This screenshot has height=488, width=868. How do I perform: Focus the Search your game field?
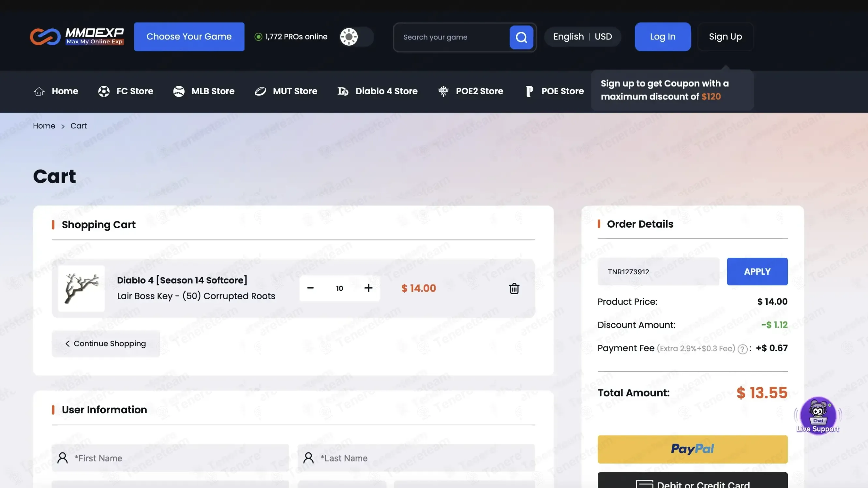coord(452,37)
